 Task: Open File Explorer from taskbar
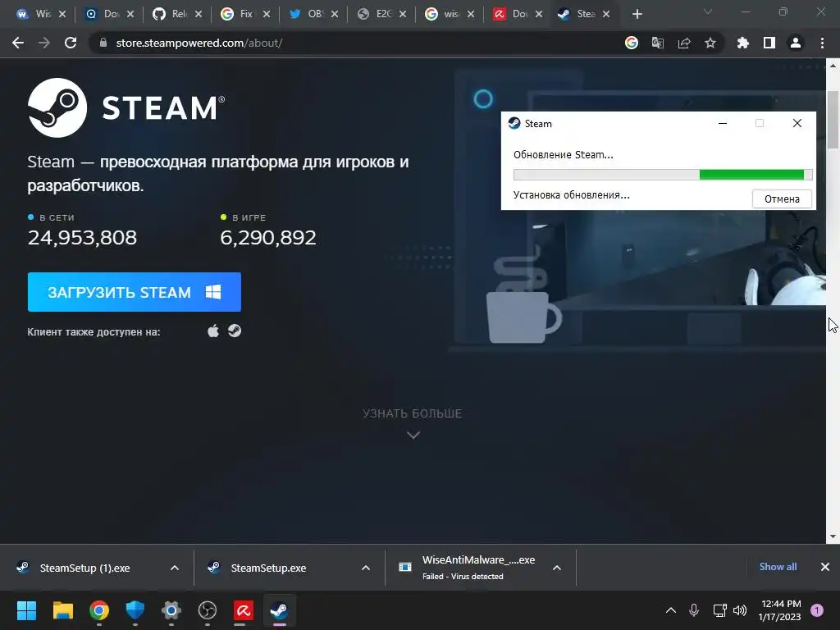coord(62,610)
